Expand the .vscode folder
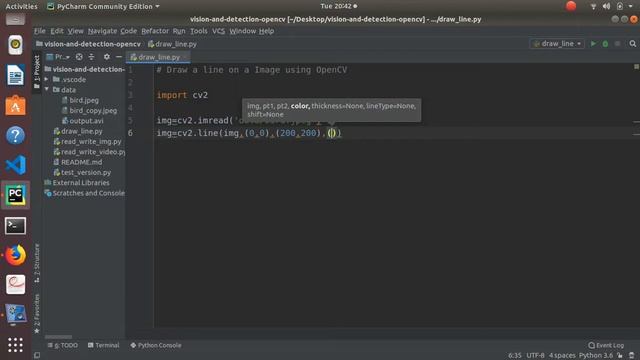This screenshot has width=640, height=360. click(x=47, y=80)
